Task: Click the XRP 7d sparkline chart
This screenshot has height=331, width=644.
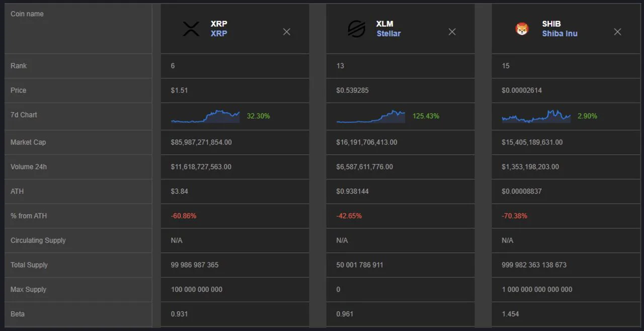Action: tap(205, 116)
